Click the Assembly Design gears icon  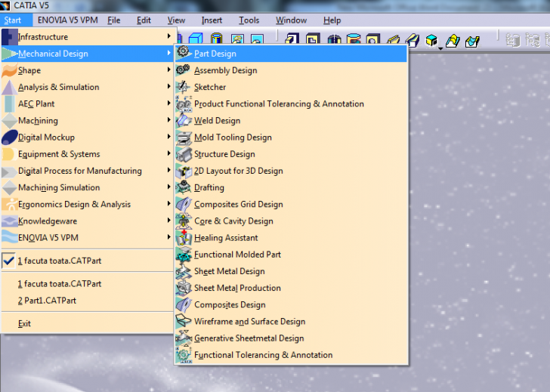tap(184, 69)
